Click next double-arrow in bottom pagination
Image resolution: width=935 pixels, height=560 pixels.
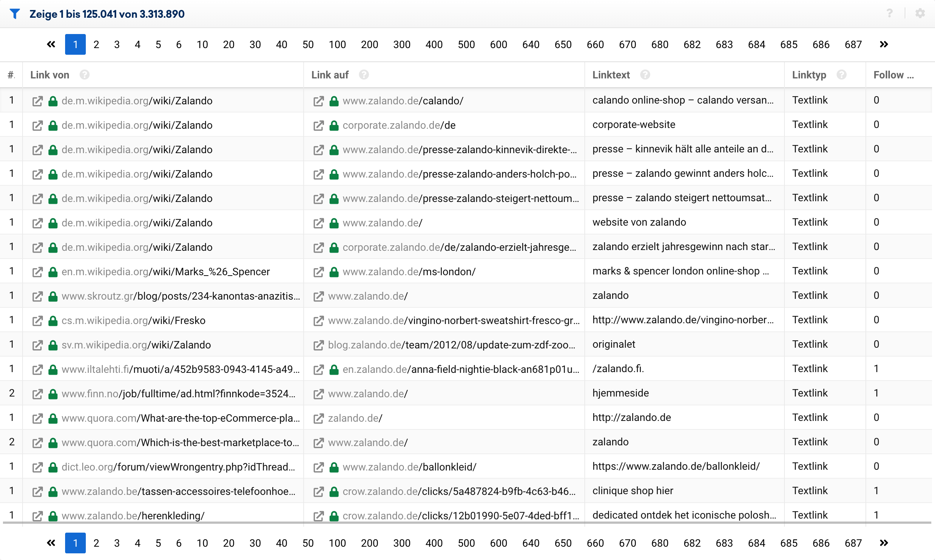point(883,543)
